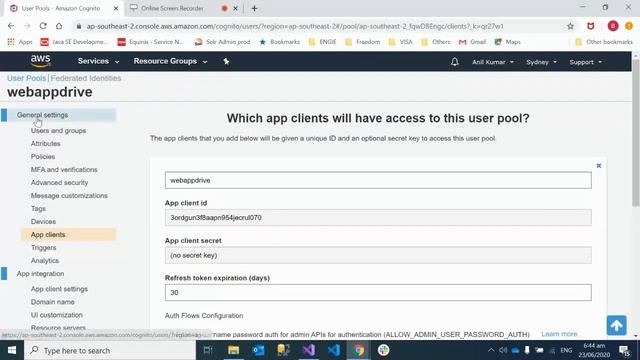Image resolution: width=640 pixels, height=360 pixels.
Task: Open the Apps bookmark shortcut
Action: 20,42
